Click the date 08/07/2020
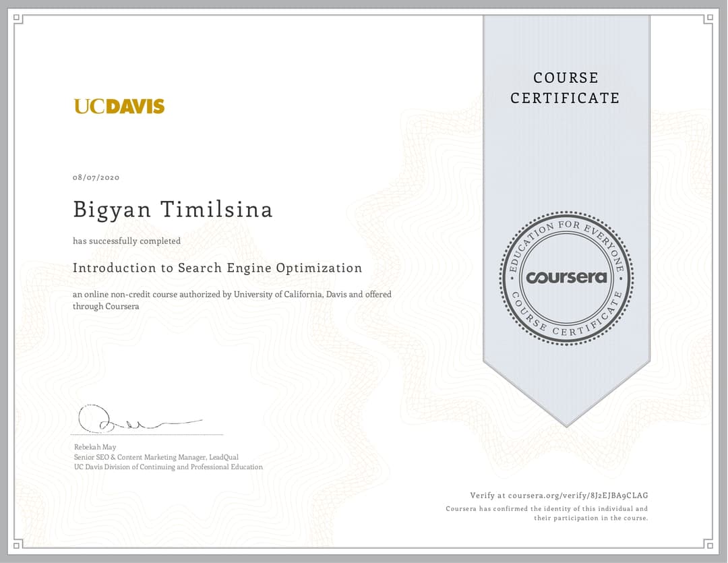 (96, 177)
